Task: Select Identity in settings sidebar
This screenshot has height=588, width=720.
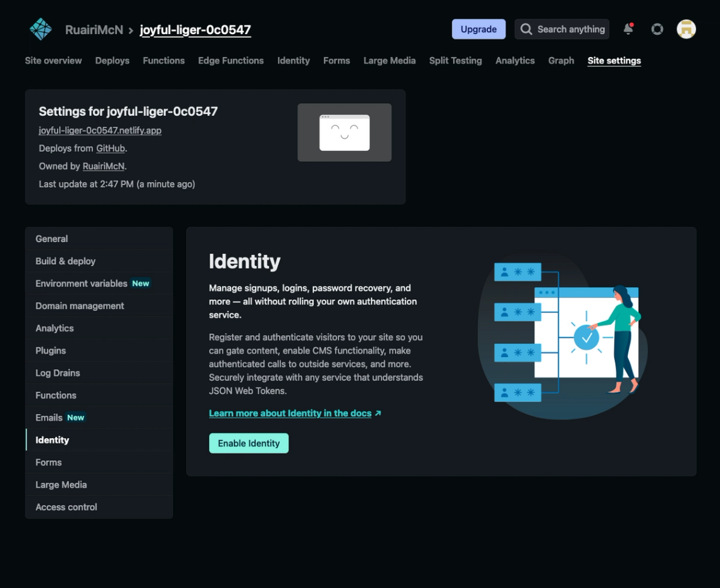Action: click(x=99, y=440)
